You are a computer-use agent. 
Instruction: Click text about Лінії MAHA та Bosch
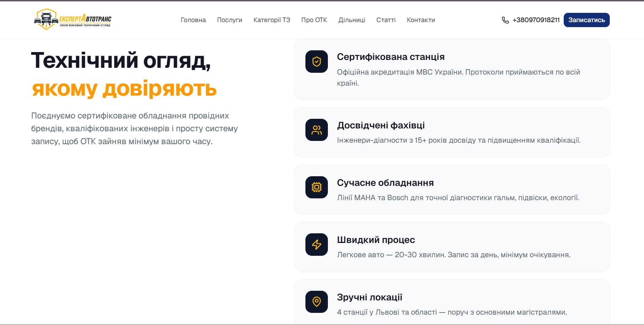(458, 198)
